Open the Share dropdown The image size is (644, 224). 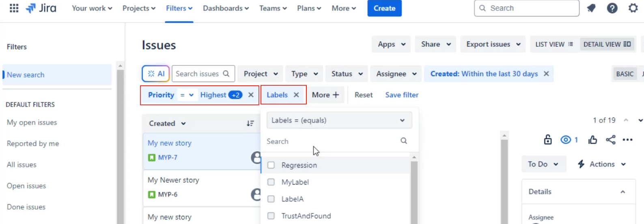(x=435, y=44)
